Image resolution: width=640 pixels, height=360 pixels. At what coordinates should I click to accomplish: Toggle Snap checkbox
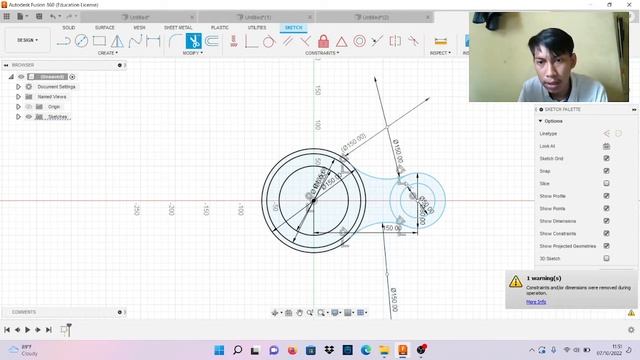click(x=607, y=171)
